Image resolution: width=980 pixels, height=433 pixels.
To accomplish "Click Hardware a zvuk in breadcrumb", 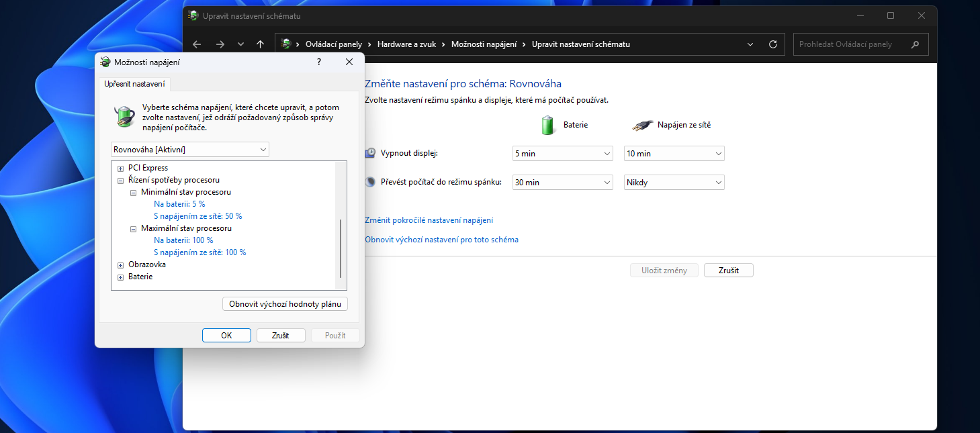I will point(406,44).
